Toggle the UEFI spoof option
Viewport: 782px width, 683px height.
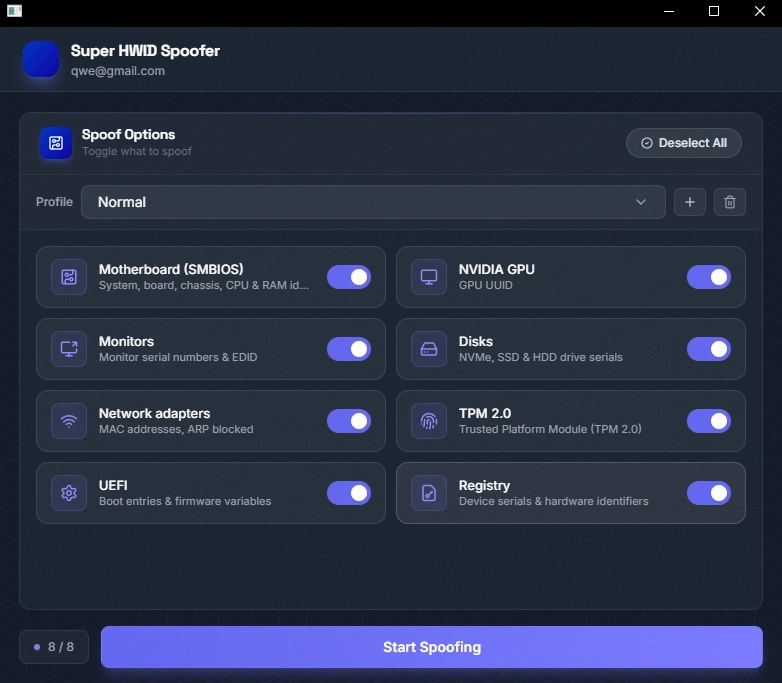point(349,493)
